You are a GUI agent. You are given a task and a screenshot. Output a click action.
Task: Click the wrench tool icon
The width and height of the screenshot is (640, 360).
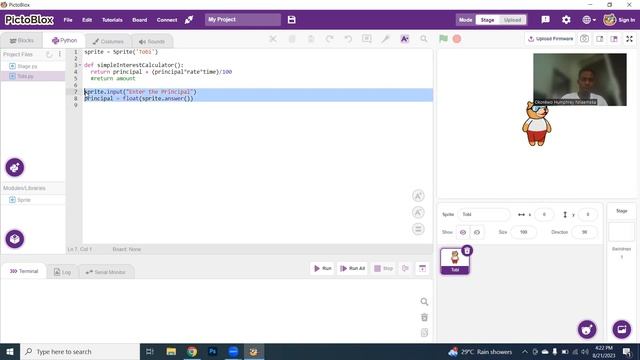click(x=385, y=39)
